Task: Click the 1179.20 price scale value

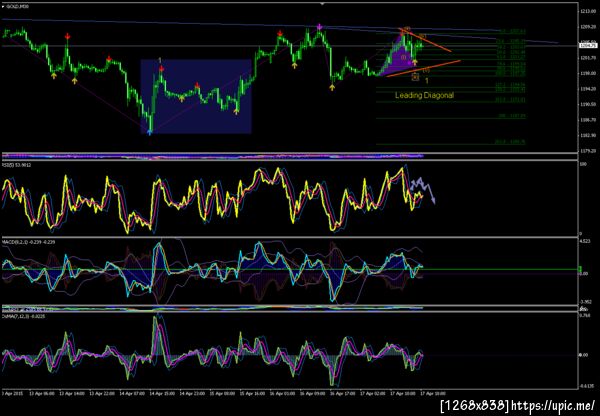Action: click(x=589, y=151)
